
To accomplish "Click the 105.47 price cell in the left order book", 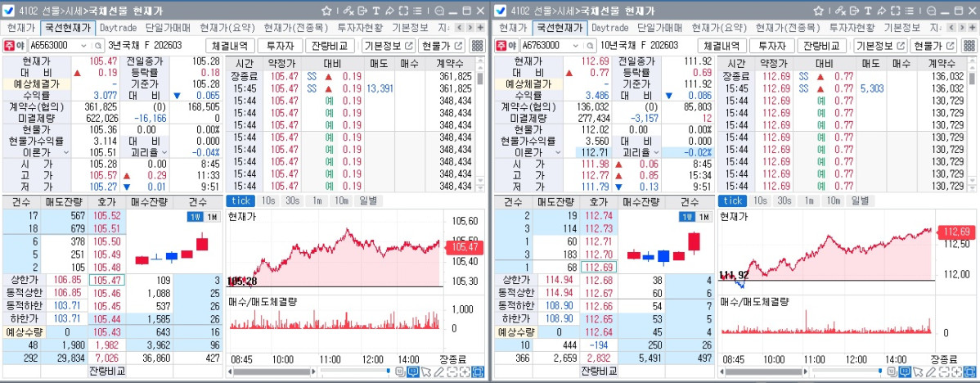I will point(107,280).
